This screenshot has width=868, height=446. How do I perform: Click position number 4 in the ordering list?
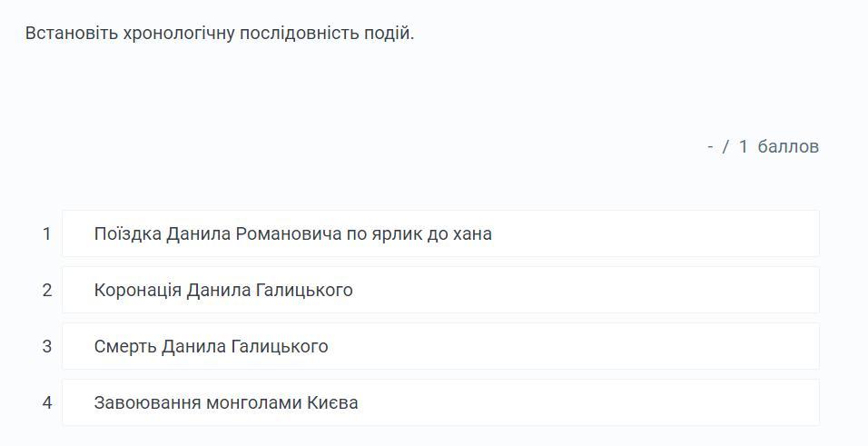47,402
